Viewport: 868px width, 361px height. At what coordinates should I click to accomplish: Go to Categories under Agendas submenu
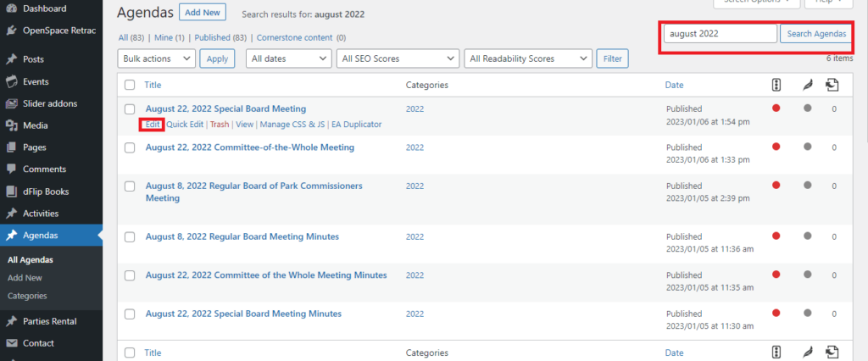coord(27,296)
